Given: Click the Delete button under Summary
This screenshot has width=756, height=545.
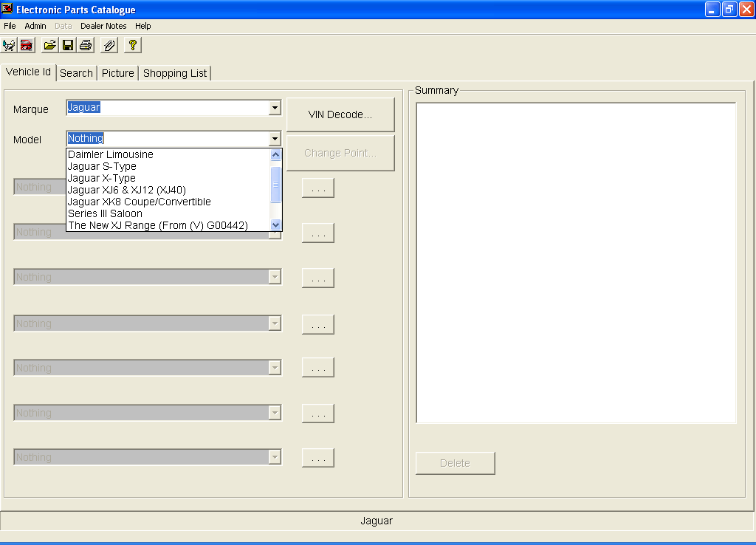Looking at the screenshot, I should (455, 463).
